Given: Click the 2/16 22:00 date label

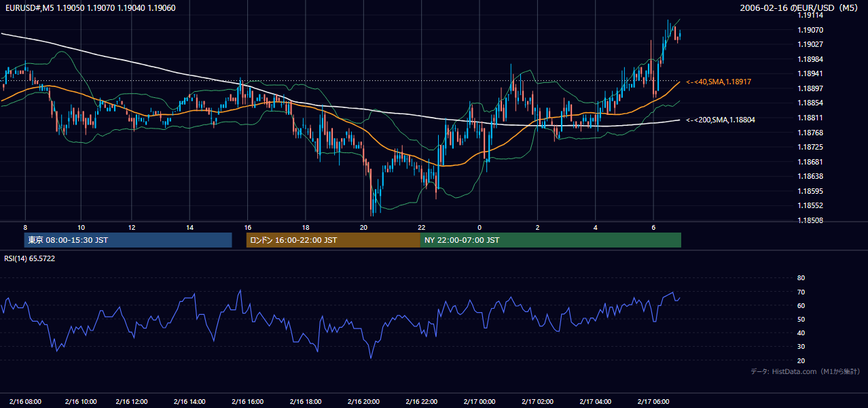Looking at the screenshot, I should 420,401.
